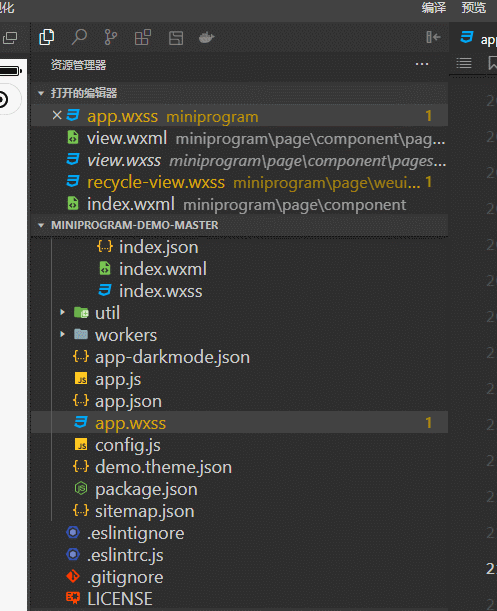Click the outline list icon in editor
Viewport: 497px width, 611px height.
pos(463,63)
